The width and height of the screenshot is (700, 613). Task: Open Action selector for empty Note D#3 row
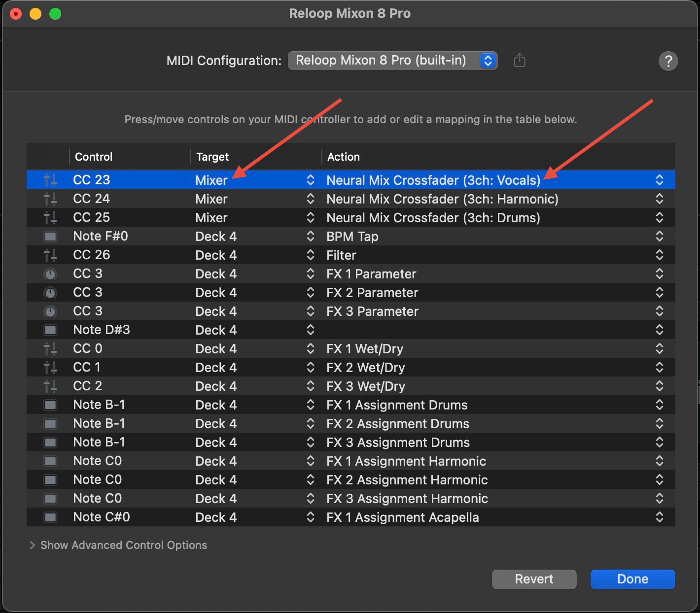(659, 330)
